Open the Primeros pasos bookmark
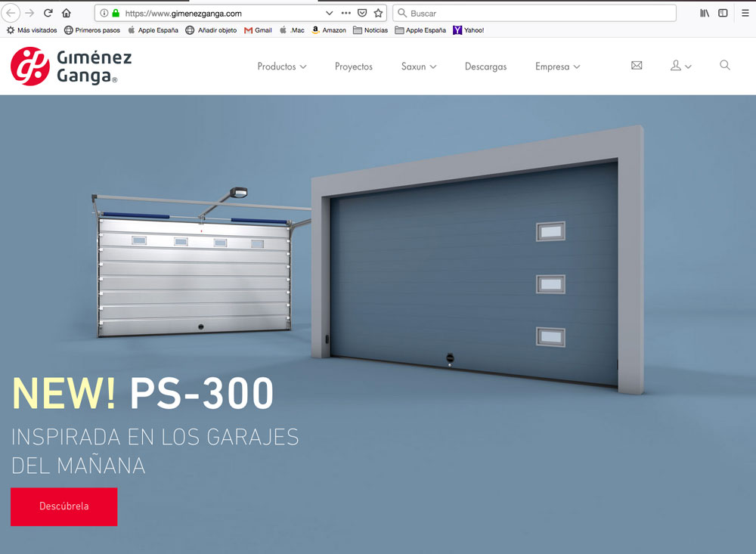The image size is (756, 554). (92, 30)
